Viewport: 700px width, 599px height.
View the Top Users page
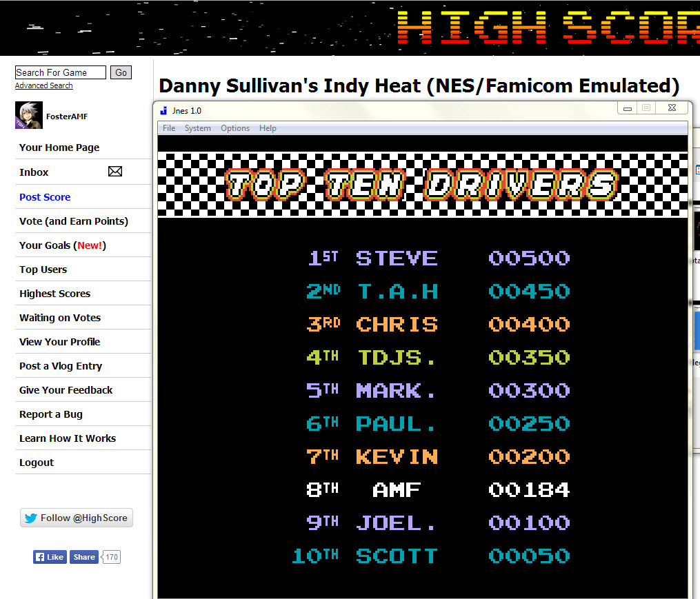[43, 269]
